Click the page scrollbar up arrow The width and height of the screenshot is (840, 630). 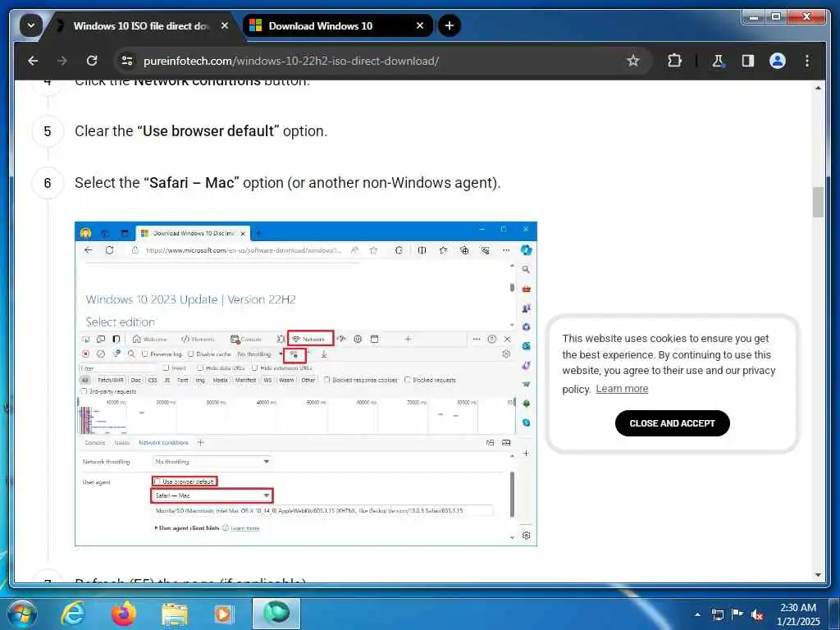(x=818, y=88)
